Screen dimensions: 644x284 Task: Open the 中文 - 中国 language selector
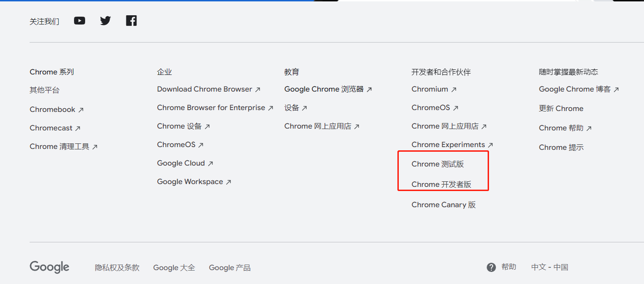click(x=550, y=267)
